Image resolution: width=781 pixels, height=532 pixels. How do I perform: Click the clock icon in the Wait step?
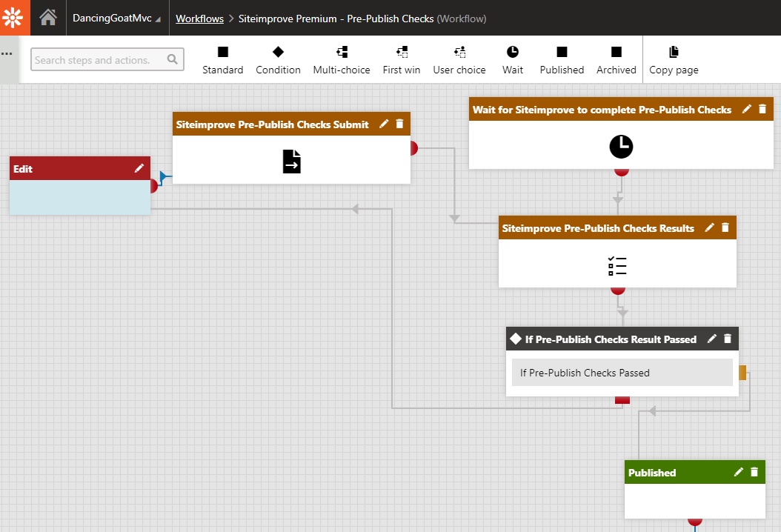tap(621, 147)
